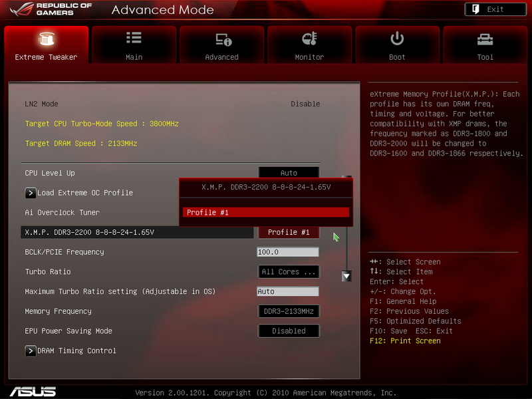This screenshot has height=399, width=532.
Task: Open the X.M.P. Profile #1 dropdown
Action: [289, 232]
